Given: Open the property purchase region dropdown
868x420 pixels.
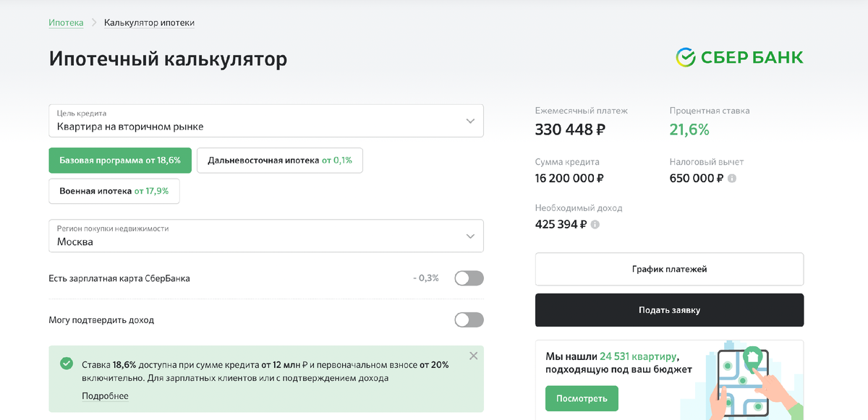Looking at the screenshot, I should pyautogui.click(x=266, y=236).
